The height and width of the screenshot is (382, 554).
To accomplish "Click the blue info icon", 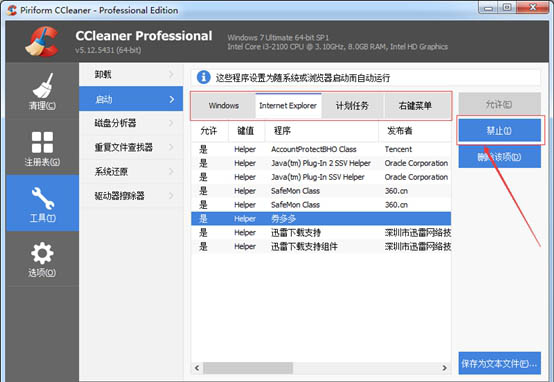I will click(x=203, y=77).
